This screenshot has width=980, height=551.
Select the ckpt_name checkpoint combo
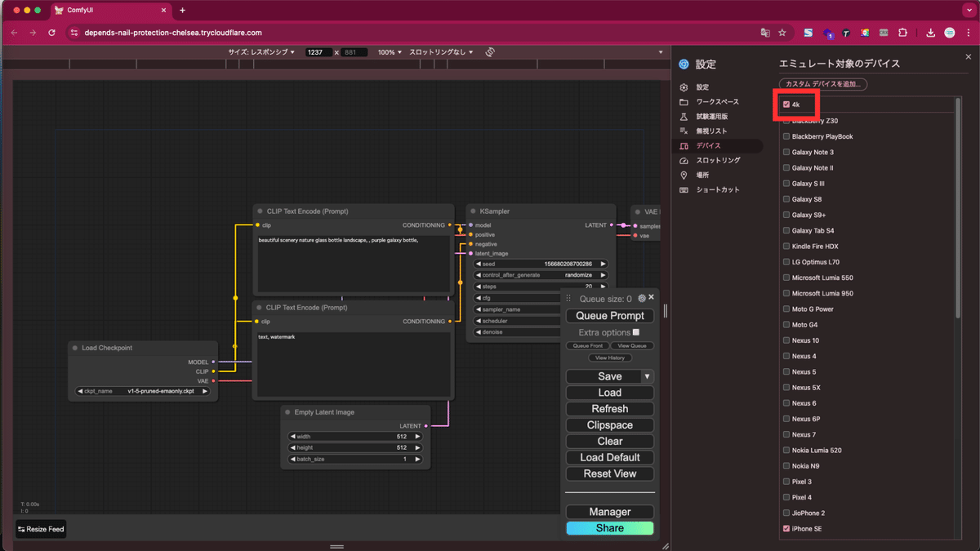[x=143, y=391]
